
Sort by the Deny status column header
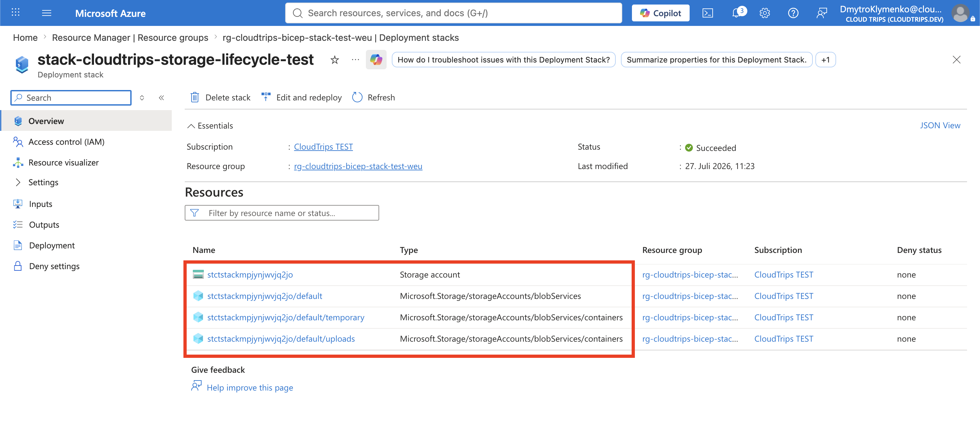(x=919, y=250)
